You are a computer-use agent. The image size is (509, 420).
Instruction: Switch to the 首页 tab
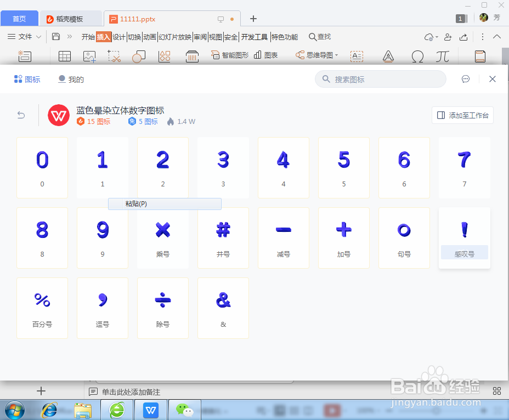click(x=19, y=19)
